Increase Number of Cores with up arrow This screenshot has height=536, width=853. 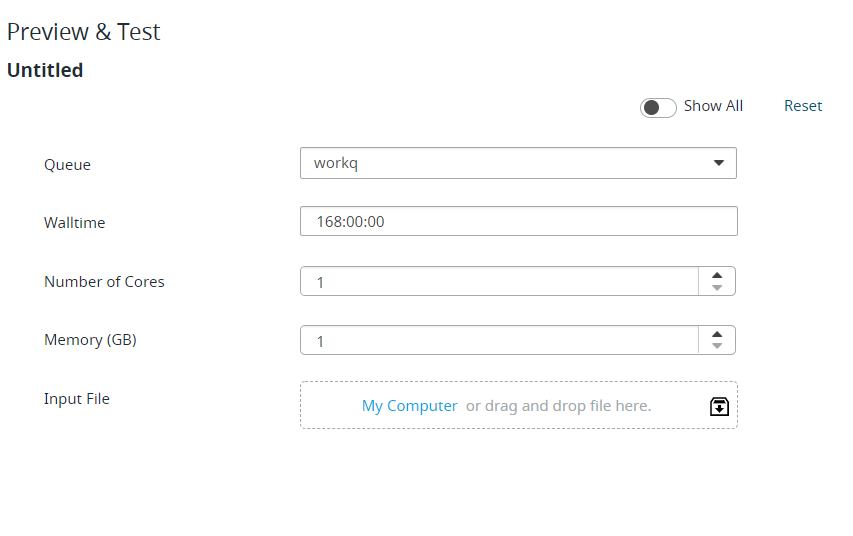[717, 275]
